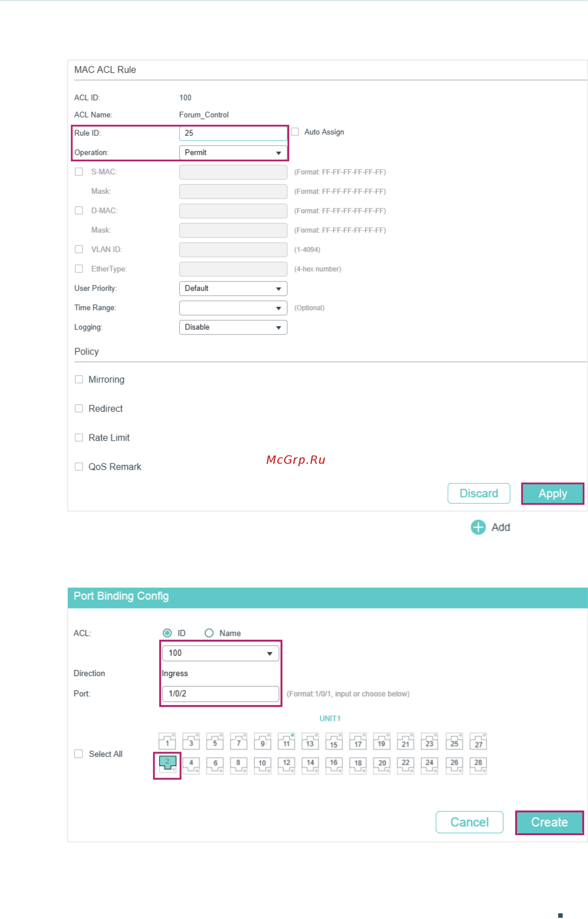Choose ACL by ID radio button
Screen dimensions: 588x919
[167, 633]
